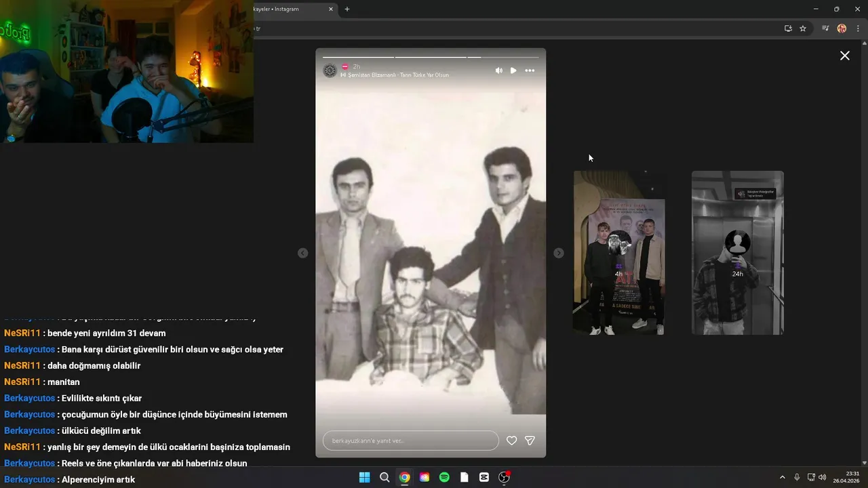Screen dimensions: 868x488
Task: Click the browser address bar
Action: [515, 28]
